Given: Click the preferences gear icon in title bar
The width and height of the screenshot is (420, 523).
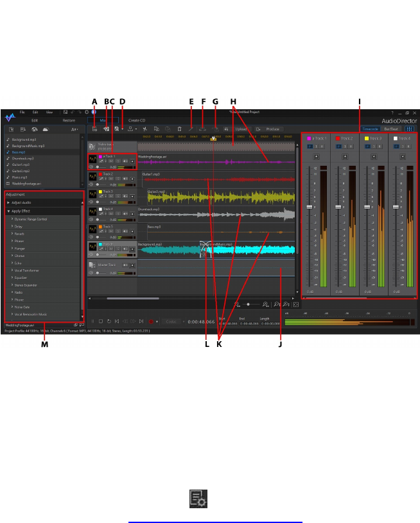Looking at the screenshot, I should (x=87, y=112).
